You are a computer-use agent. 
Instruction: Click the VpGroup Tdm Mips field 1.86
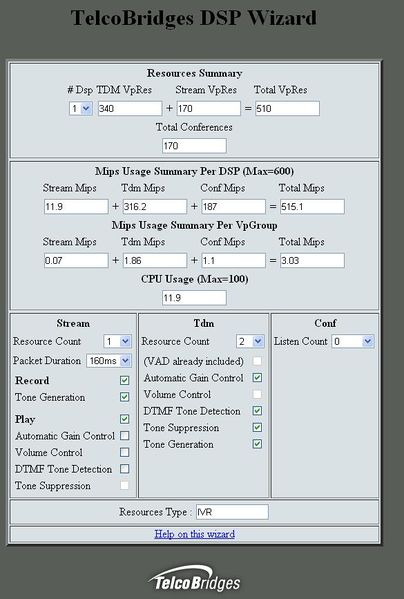click(155, 261)
